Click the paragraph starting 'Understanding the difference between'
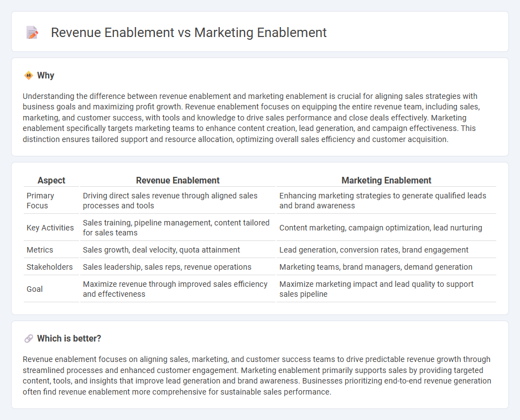 (251, 118)
